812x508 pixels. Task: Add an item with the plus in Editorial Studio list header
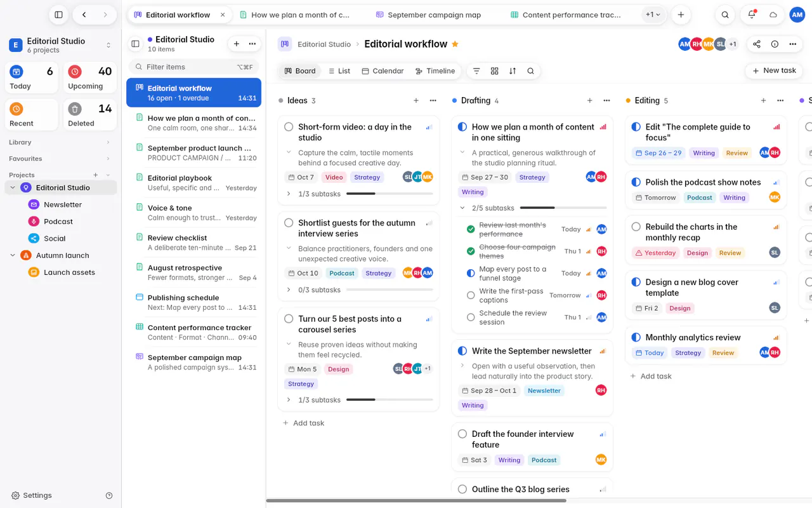tap(237, 44)
